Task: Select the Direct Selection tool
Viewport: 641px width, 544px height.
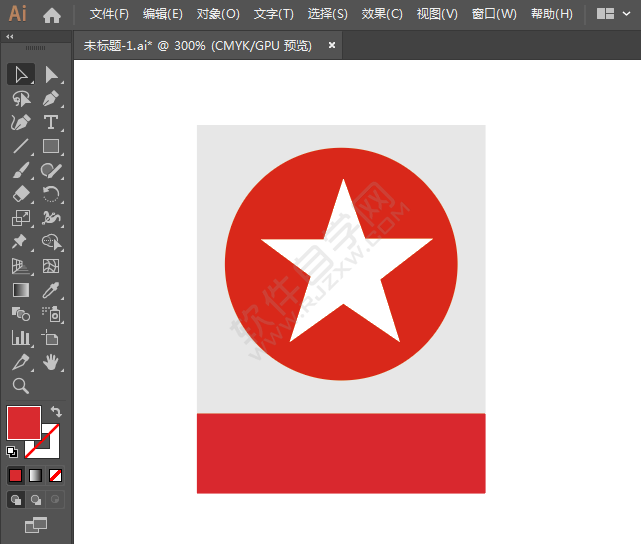Action: pyautogui.click(x=51, y=74)
